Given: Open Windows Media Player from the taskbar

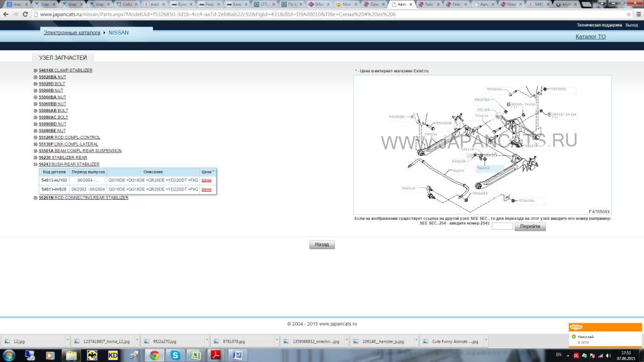Looking at the screenshot, I should click(x=50, y=356).
